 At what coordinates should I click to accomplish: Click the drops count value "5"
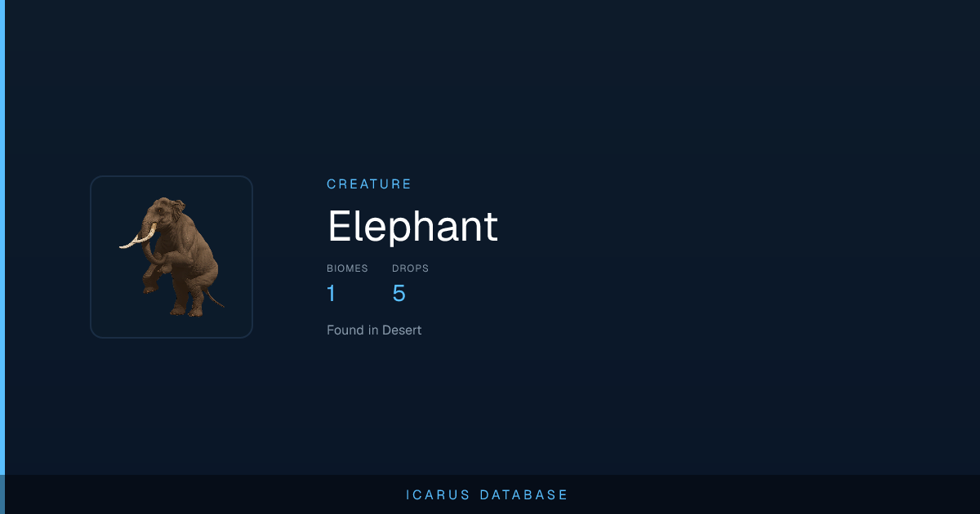(399, 293)
